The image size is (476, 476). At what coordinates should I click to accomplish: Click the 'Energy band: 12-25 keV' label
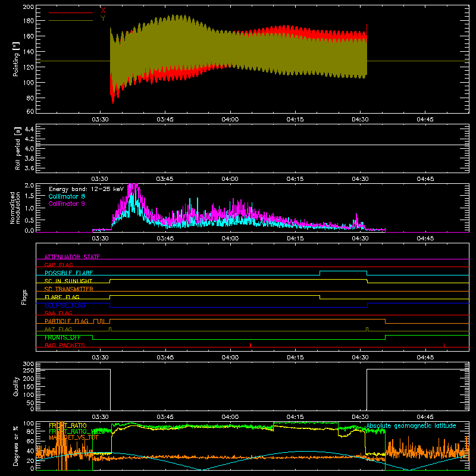click(86, 189)
